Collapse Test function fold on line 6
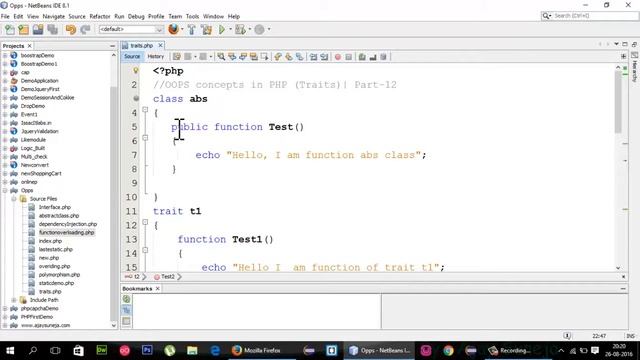 click(x=145, y=138)
